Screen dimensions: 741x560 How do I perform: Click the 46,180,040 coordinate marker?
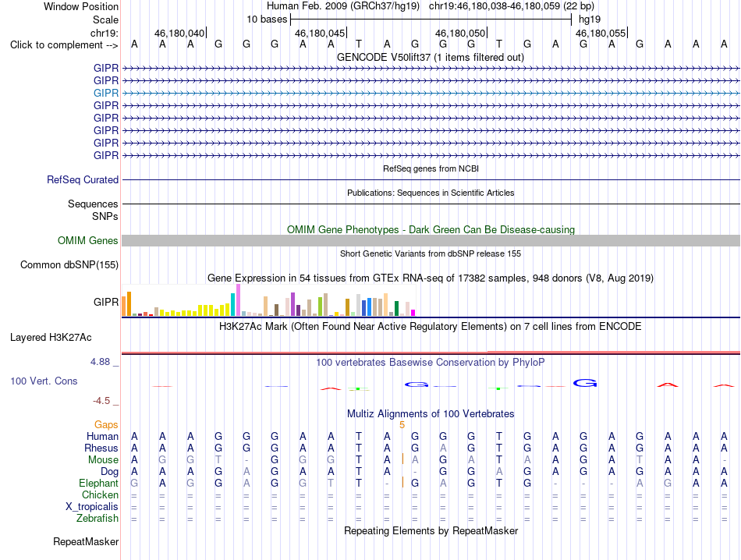[x=179, y=33]
